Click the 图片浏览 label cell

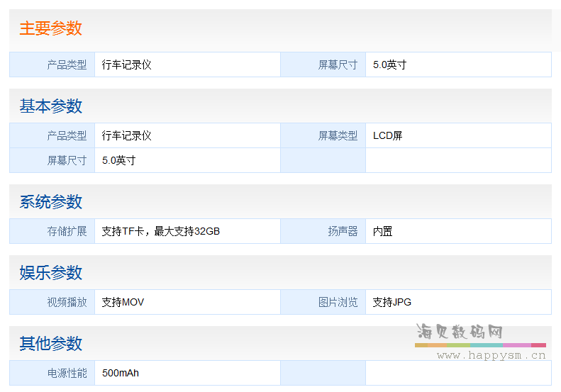(338, 302)
